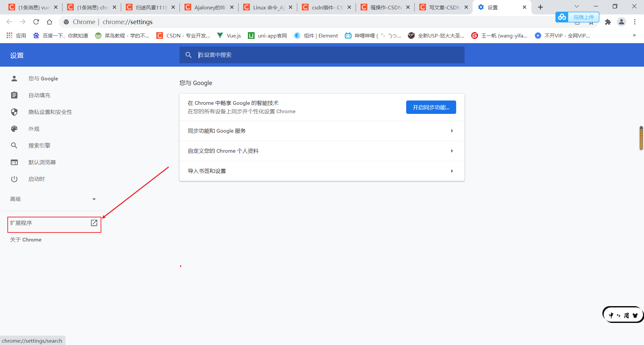Expand the 高级 advanced section

click(x=52, y=199)
